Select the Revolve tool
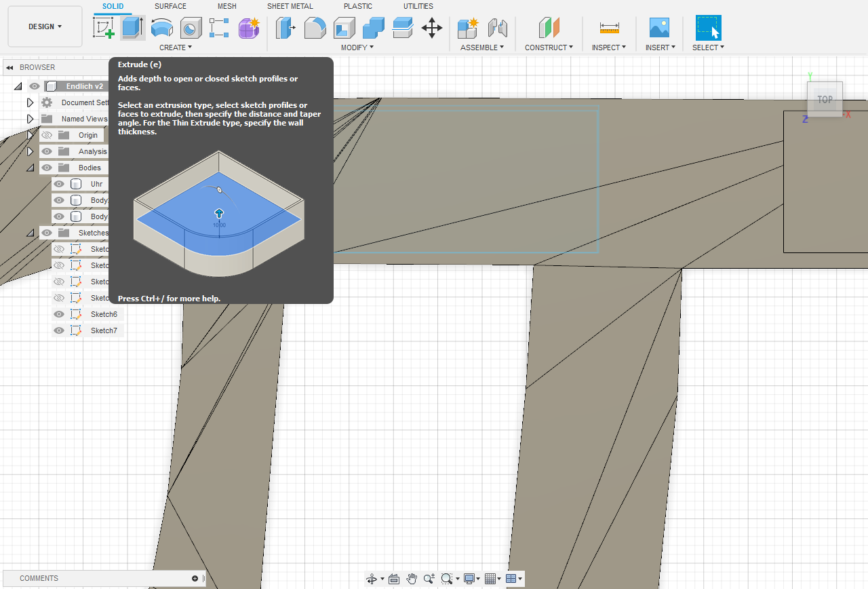 point(162,28)
